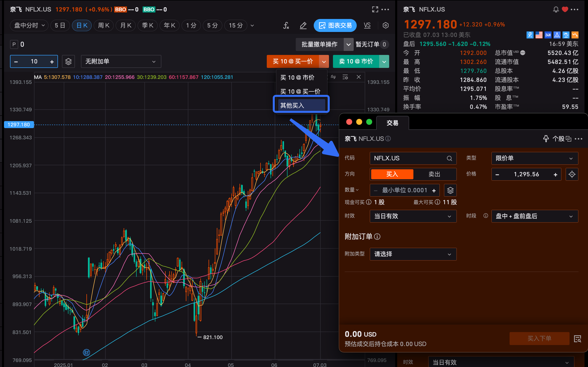The width and height of the screenshot is (588, 367).
Task: Select 年K chart period
Action: click(x=169, y=25)
